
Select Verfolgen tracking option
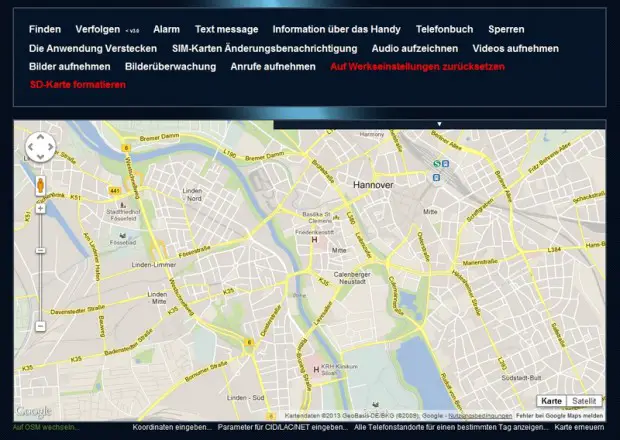pyautogui.click(x=98, y=29)
